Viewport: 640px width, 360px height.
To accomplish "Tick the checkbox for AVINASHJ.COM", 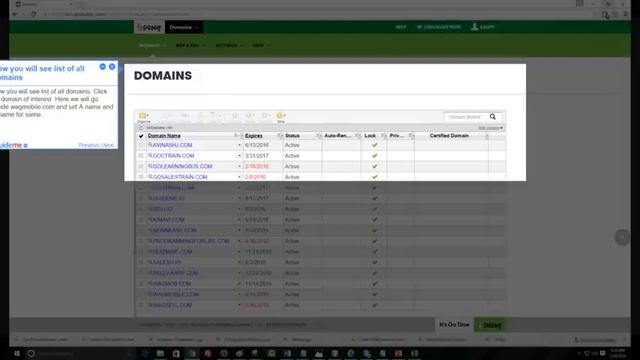I will point(141,145).
